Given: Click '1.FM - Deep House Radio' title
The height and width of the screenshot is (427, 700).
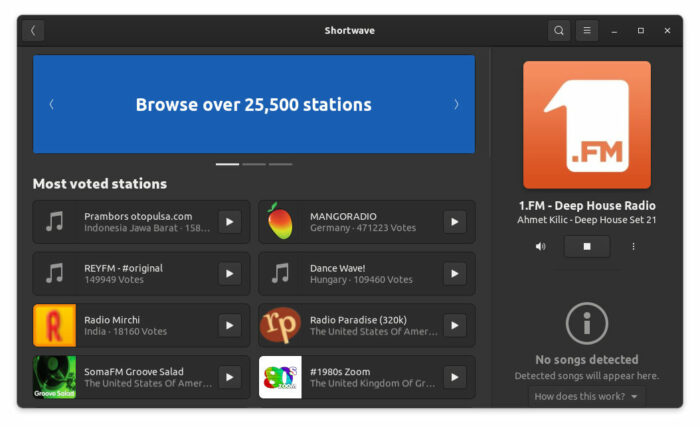Looking at the screenshot, I should (587, 205).
